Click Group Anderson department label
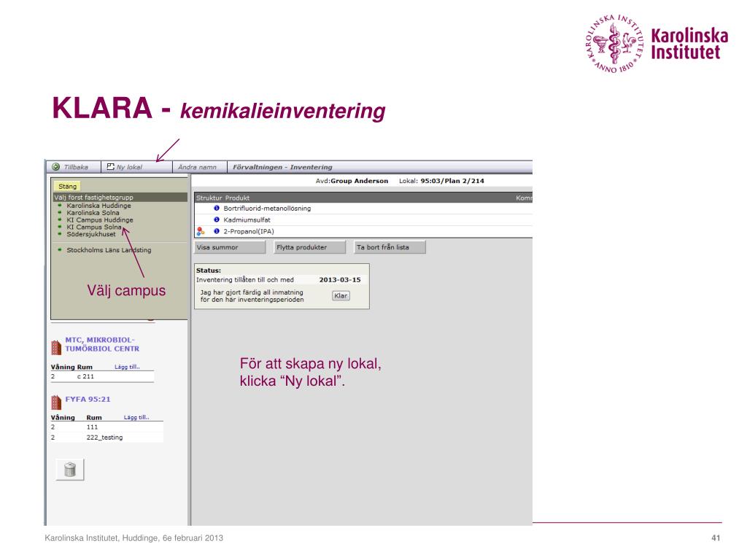The height and width of the screenshot is (560, 747). tap(359, 181)
